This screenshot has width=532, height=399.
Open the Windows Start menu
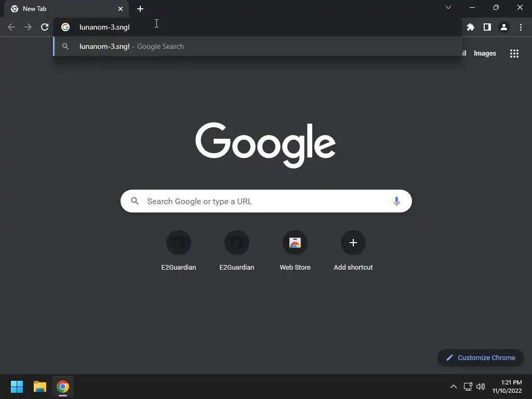tap(17, 387)
